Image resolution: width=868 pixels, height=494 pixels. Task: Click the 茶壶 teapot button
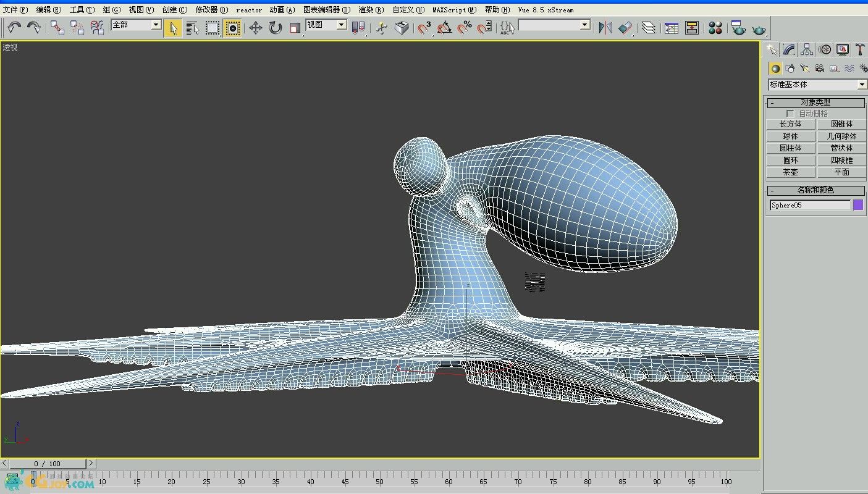(791, 172)
